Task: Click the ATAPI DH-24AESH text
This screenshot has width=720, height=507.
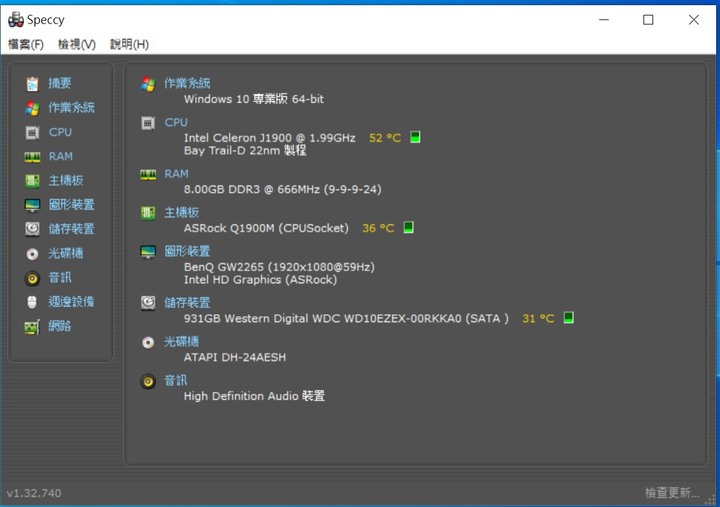Action: [x=235, y=357]
